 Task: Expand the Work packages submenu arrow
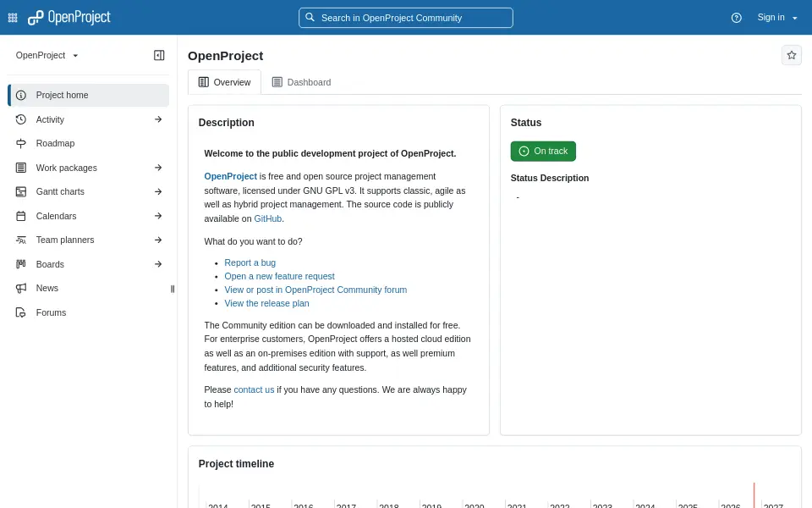(158, 168)
